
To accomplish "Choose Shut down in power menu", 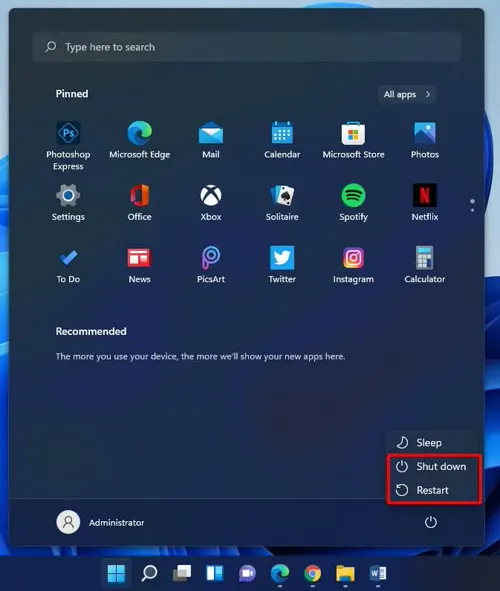I will click(x=432, y=466).
